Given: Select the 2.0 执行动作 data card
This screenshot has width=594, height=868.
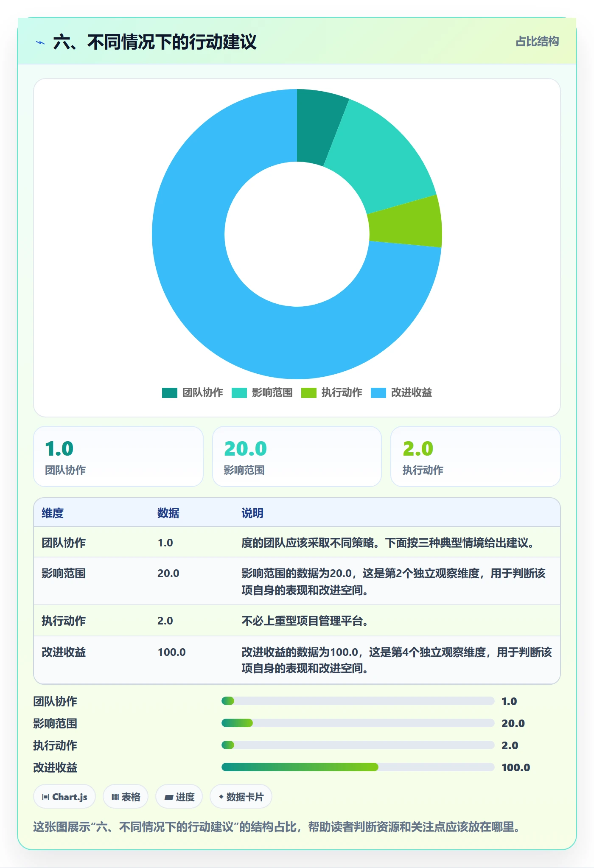Looking at the screenshot, I should pyautogui.click(x=476, y=456).
